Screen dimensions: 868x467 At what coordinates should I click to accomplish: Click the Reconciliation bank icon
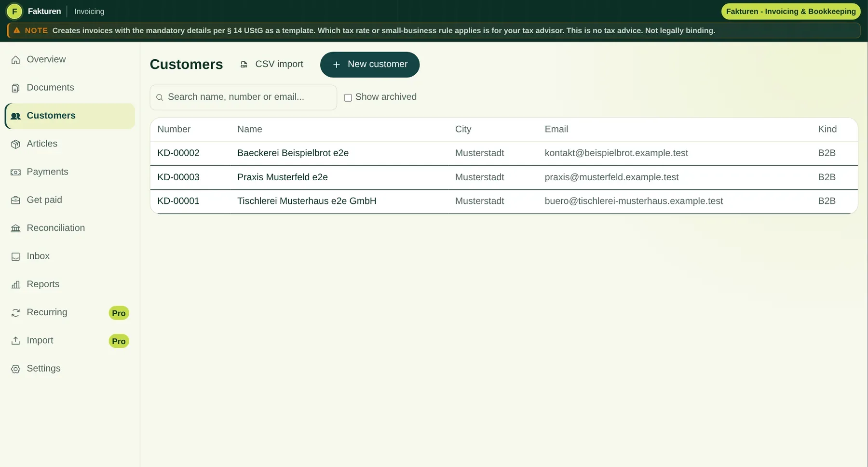coord(15,228)
